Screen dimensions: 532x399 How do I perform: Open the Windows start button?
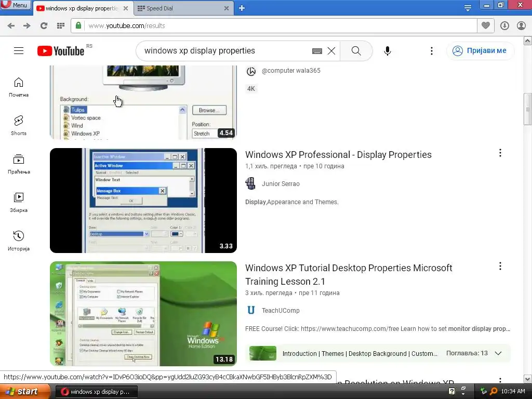pyautogui.click(x=25, y=392)
